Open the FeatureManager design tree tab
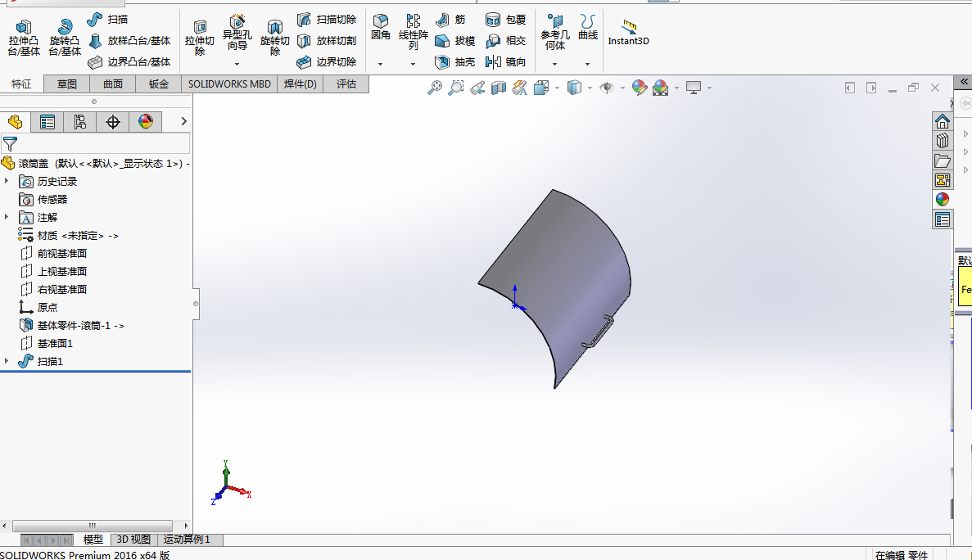This screenshot has height=560, width=972. [15, 122]
